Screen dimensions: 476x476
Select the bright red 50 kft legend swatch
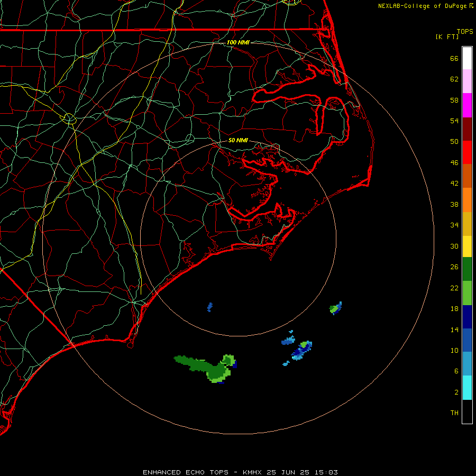467,152
